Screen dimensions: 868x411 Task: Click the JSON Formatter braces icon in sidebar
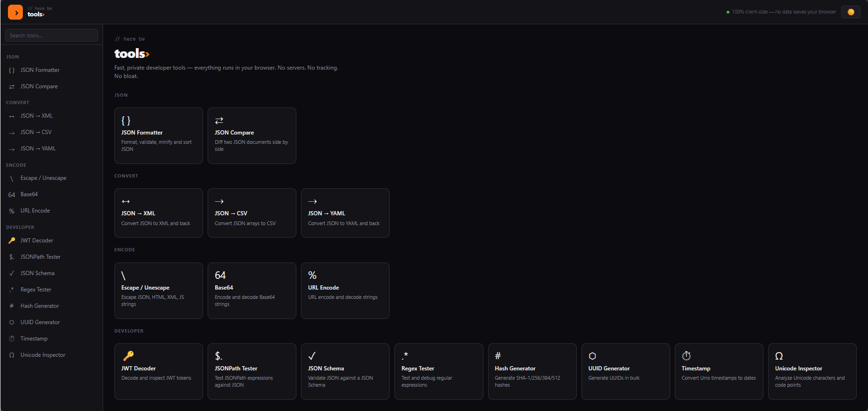pyautogui.click(x=12, y=71)
